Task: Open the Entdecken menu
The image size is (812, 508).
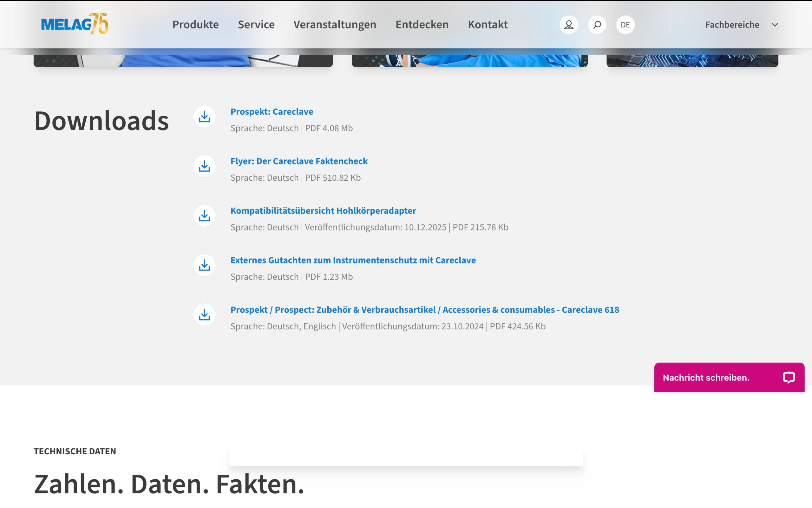Action: [422, 24]
